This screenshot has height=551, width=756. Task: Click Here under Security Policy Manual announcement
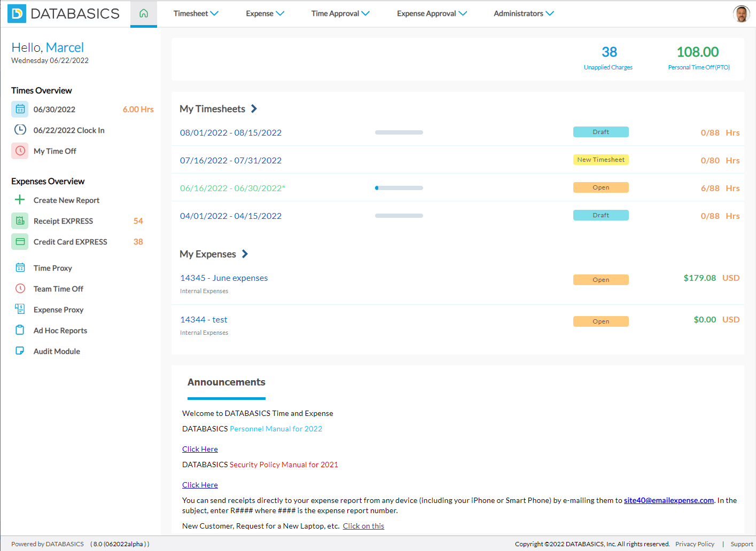(200, 485)
